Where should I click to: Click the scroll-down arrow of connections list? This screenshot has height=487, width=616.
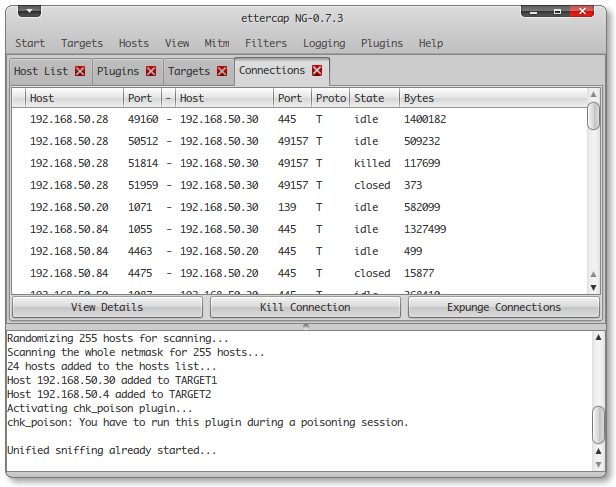click(x=593, y=287)
